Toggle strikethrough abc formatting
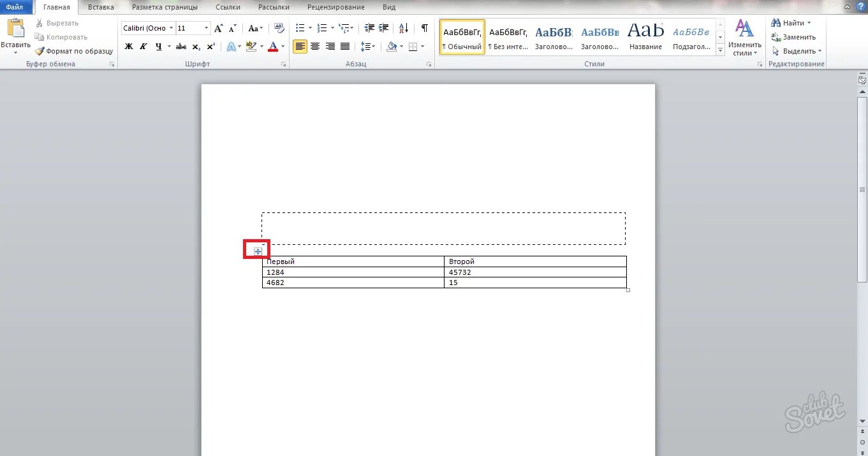Screen dimensions: 868x456 pos(181,47)
